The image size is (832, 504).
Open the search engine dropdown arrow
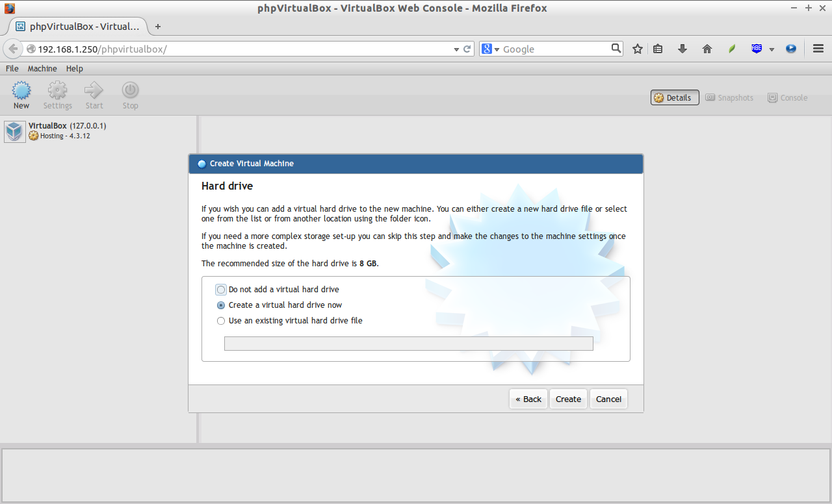[x=497, y=49]
